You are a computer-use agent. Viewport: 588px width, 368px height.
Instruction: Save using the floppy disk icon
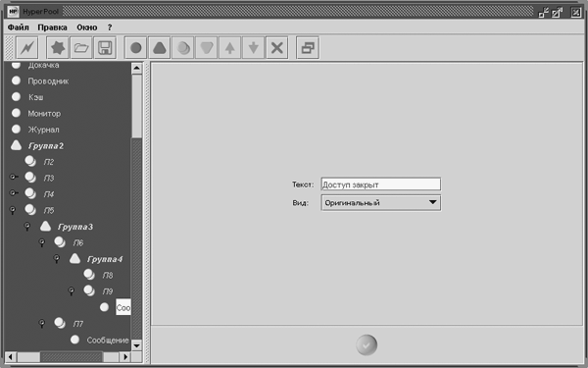(105, 48)
